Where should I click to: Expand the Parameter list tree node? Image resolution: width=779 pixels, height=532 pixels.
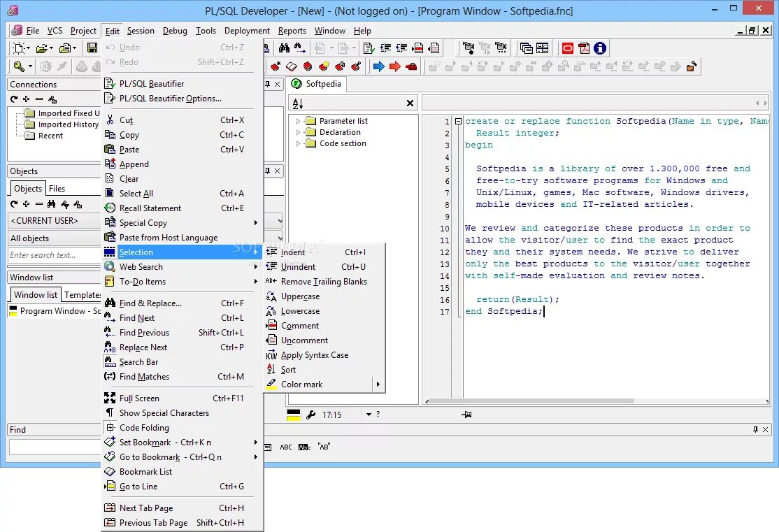tap(298, 121)
